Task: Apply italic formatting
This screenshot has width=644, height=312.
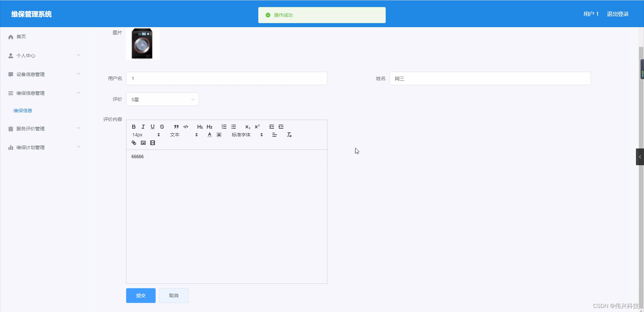Action: 143,127
